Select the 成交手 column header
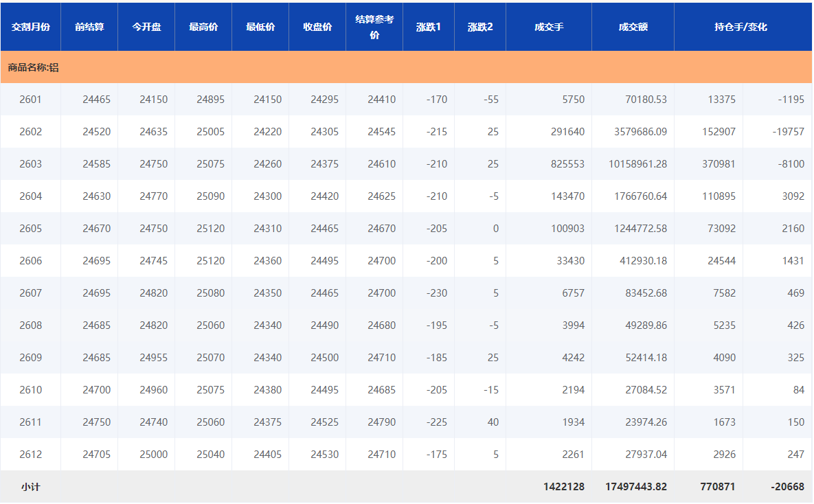Screen dimensions: 814x504 click(549, 27)
